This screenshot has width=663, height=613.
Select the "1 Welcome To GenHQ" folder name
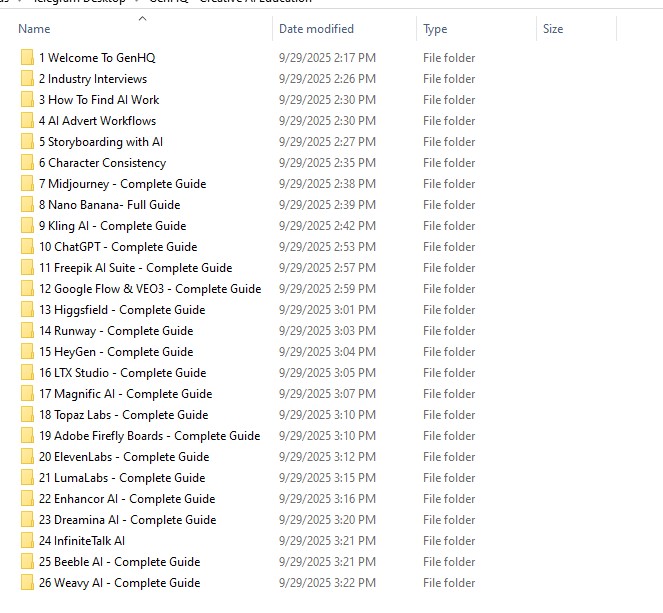point(97,57)
